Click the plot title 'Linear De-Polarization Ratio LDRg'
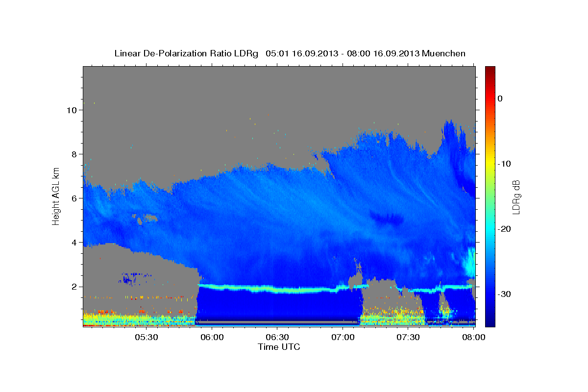588x392 pixels. (186, 53)
